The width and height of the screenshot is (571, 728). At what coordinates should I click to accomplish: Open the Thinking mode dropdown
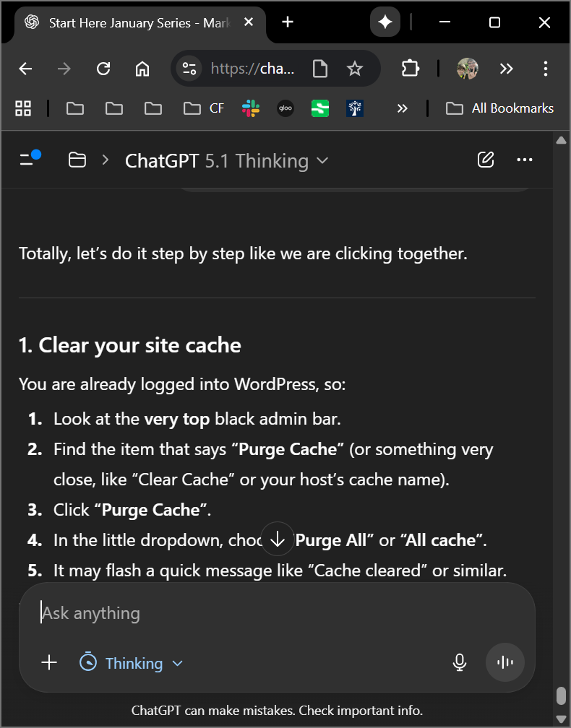click(131, 663)
